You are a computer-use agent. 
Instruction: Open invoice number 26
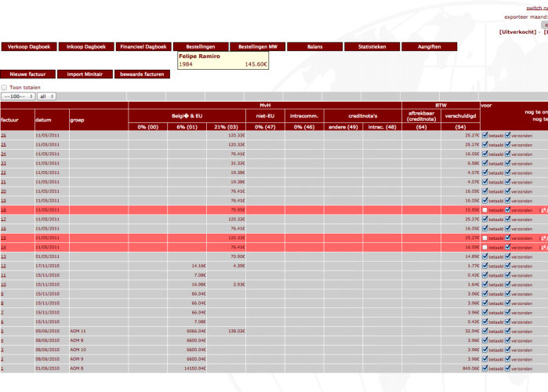(3, 135)
